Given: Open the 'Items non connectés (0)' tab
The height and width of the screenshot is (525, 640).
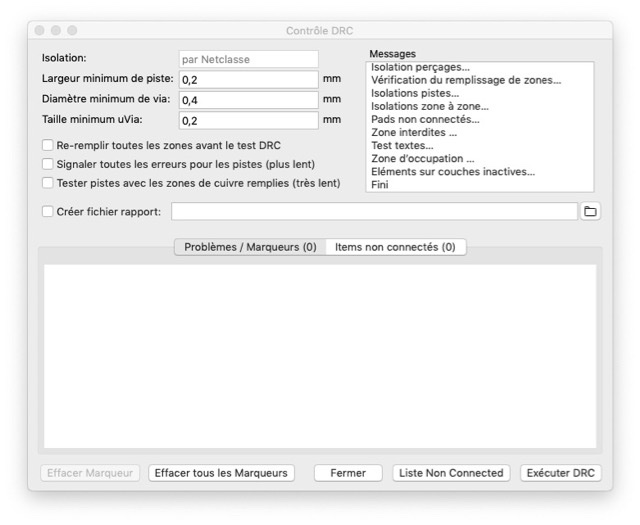Looking at the screenshot, I should 395,247.
